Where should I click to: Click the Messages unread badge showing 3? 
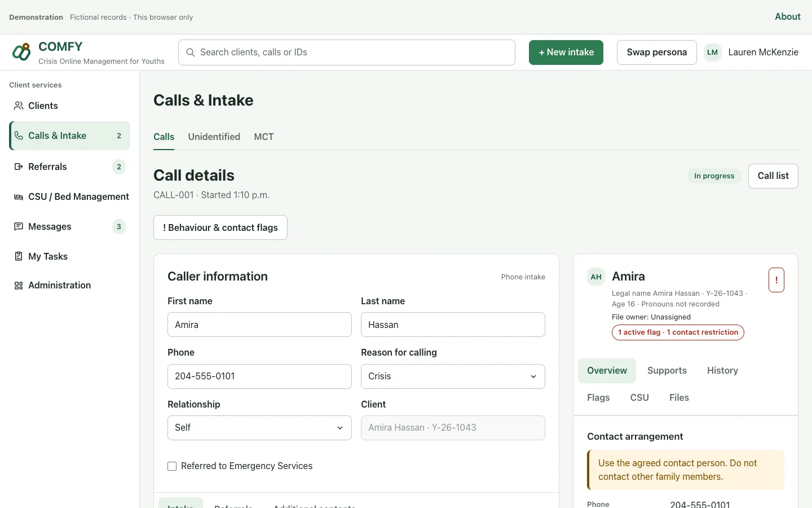(x=118, y=226)
